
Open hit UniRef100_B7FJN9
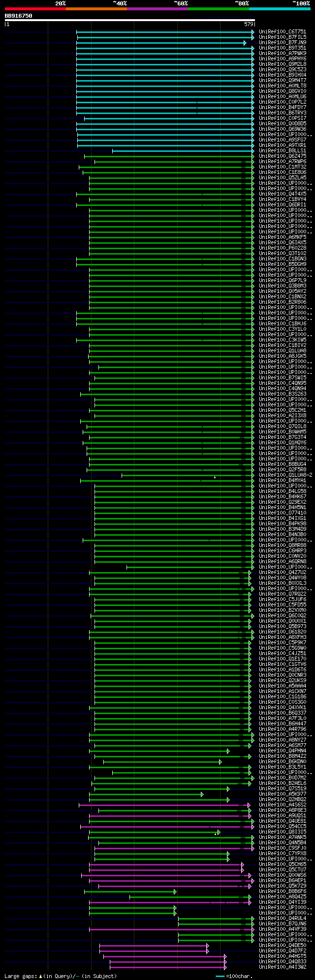[283, 43]
